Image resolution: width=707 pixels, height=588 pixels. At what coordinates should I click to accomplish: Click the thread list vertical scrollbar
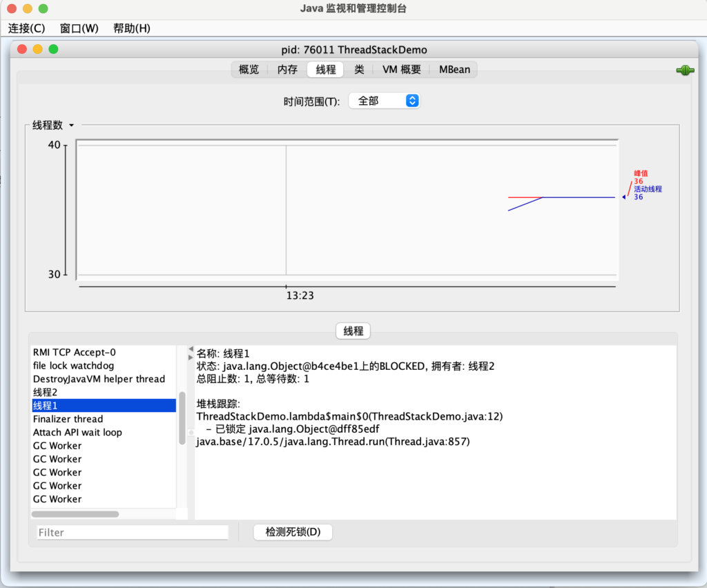(182, 418)
